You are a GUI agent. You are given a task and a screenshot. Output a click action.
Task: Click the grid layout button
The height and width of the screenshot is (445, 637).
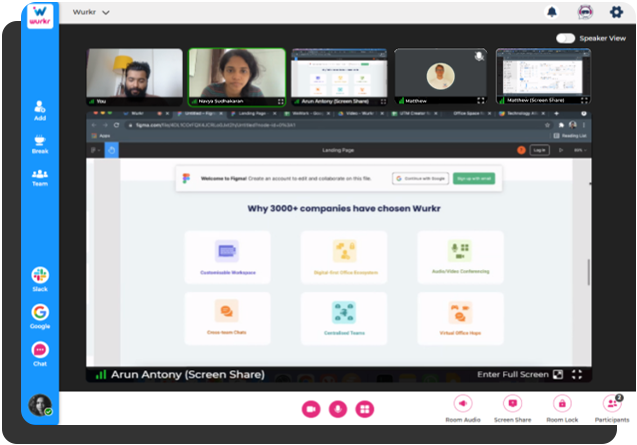point(365,409)
